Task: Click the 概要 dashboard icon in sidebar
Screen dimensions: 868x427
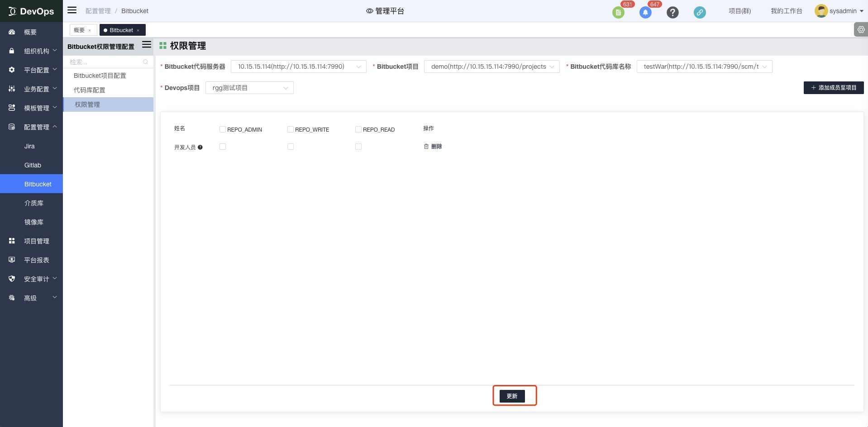Action: click(x=12, y=32)
